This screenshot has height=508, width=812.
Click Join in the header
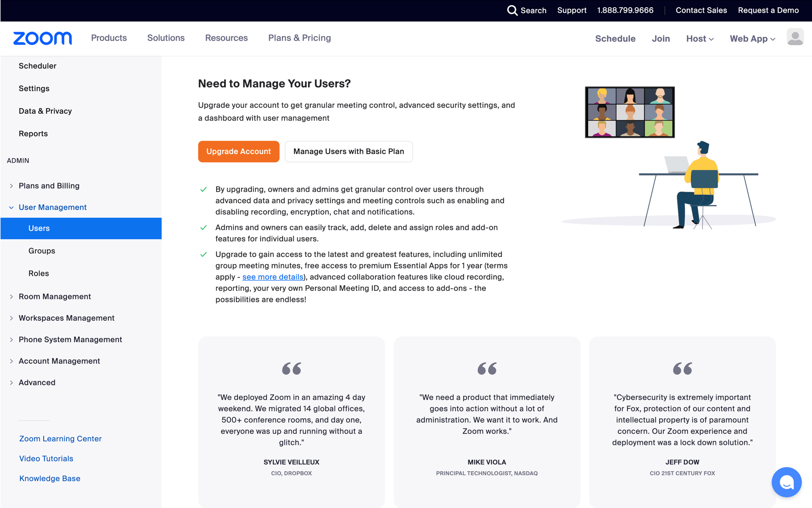[661, 39]
